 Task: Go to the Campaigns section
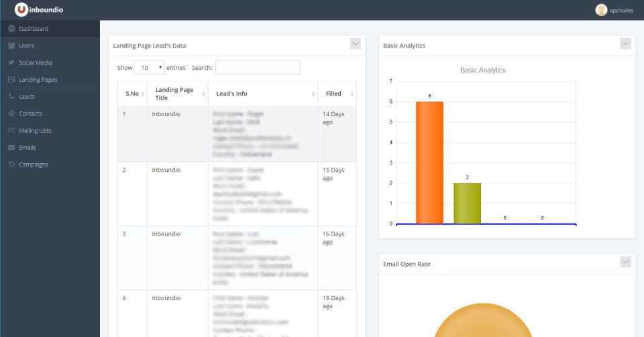pyautogui.click(x=50, y=164)
